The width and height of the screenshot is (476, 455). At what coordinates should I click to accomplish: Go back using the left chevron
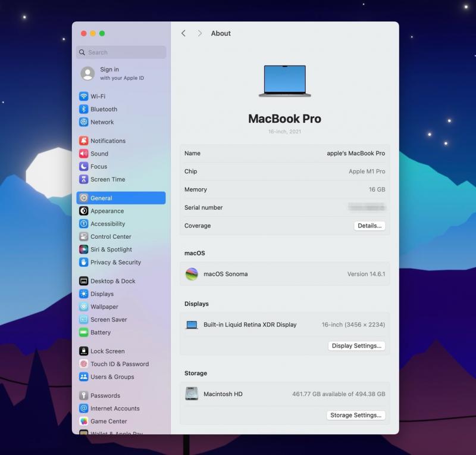tap(183, 33)
